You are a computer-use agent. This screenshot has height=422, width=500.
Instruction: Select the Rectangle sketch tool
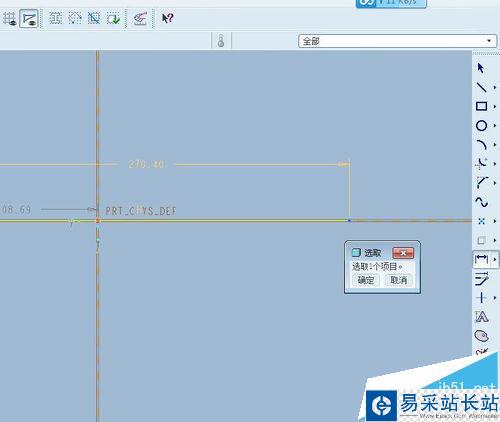(481, 106)
